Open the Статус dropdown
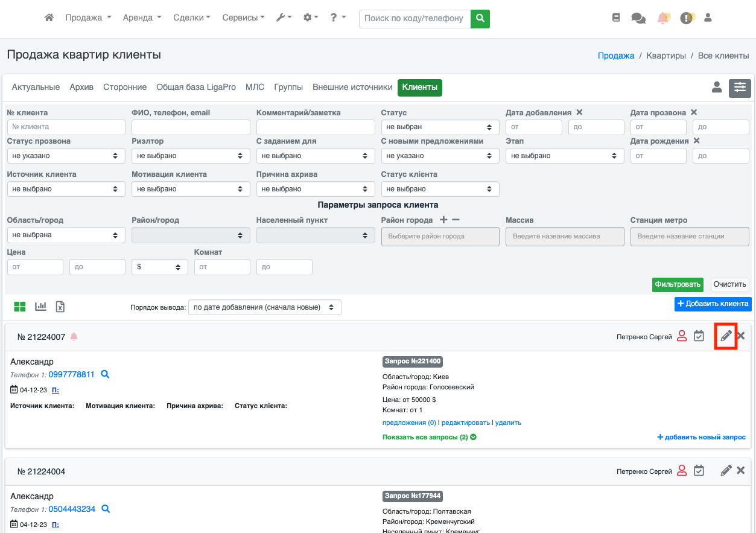This screenshot has width=756, height=533. [x=440, y=127]
